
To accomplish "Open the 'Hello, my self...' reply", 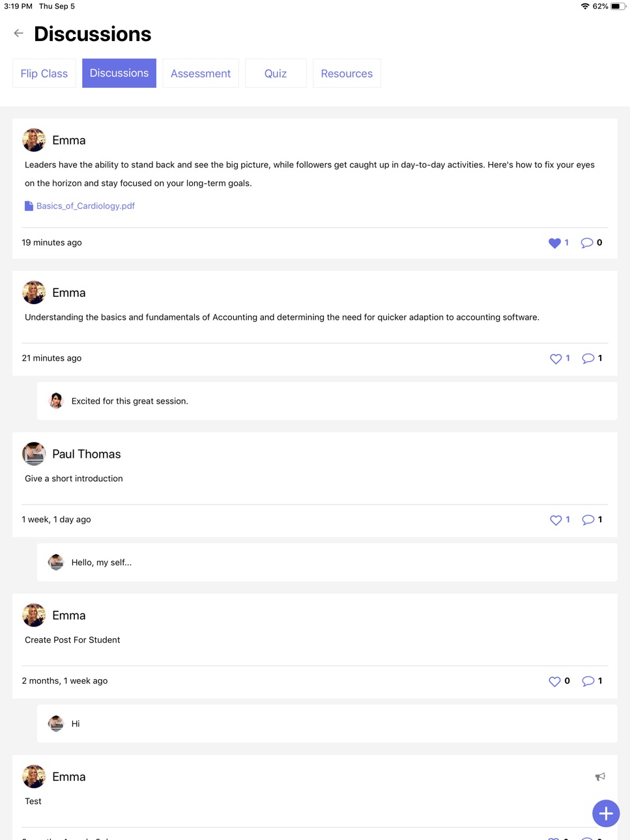I will [x=327, y=563].
